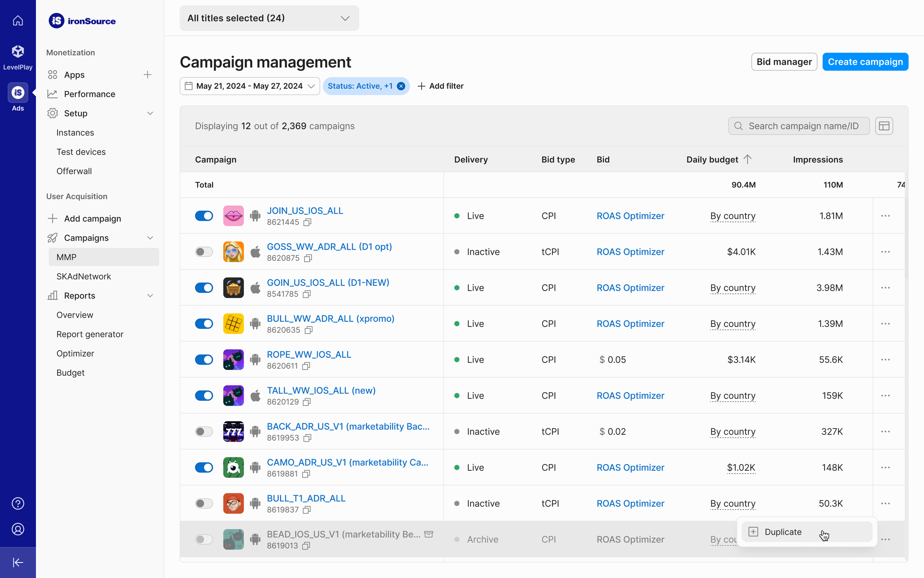Disable the JOIN_US_IOS_ALL campaign toggle
This screenshot has width=924, height=578.
click(x=204, y=216)
